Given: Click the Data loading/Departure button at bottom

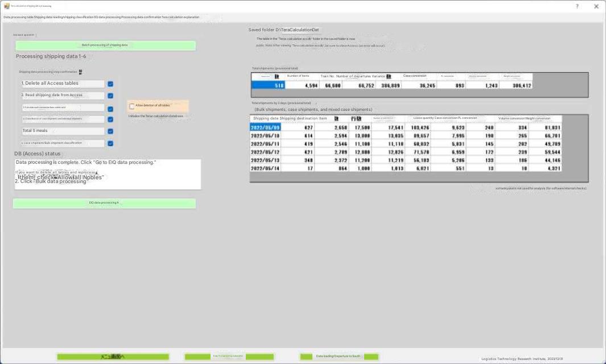Looking at the screenshot, I should point(339,357).
